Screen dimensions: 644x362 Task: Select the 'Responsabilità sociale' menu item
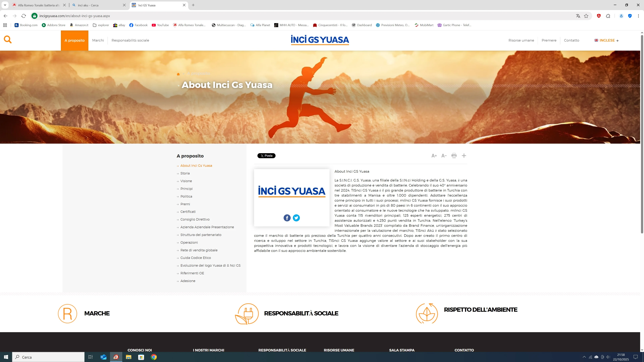click(x=130, y=40)
